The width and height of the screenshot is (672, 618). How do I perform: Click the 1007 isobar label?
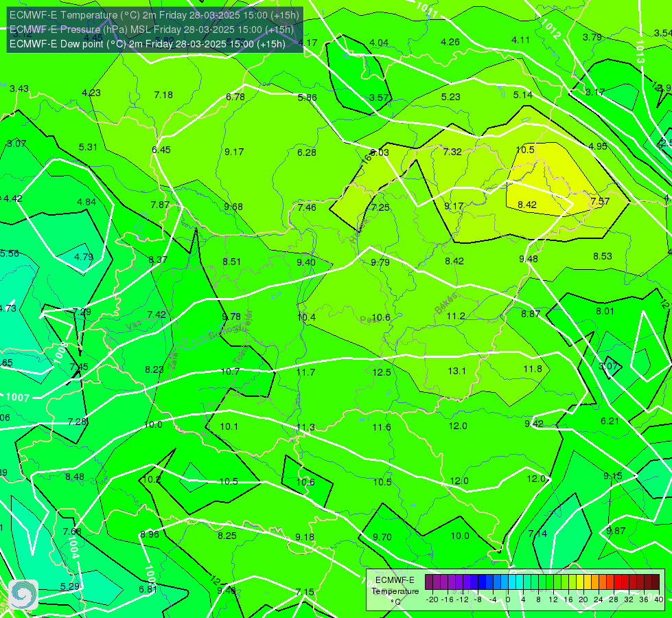point(18,397)
